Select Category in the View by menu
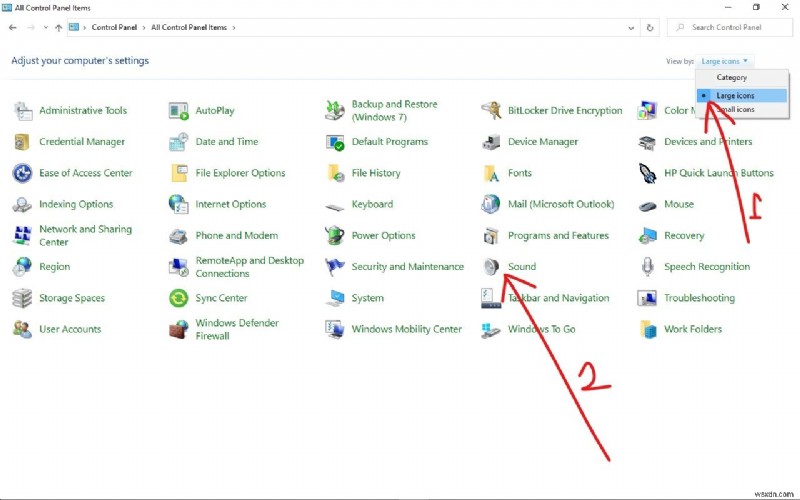Screen dimensions: 800x500 tap(731, 78)
